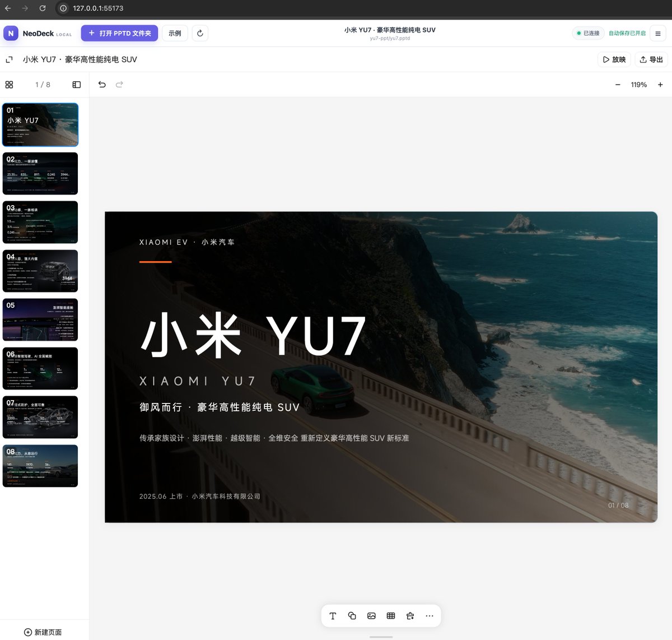Viewport: 672px width, 640px height.
Task: Start slideshow with 放映 button
Action: click(x=614, y=59)
